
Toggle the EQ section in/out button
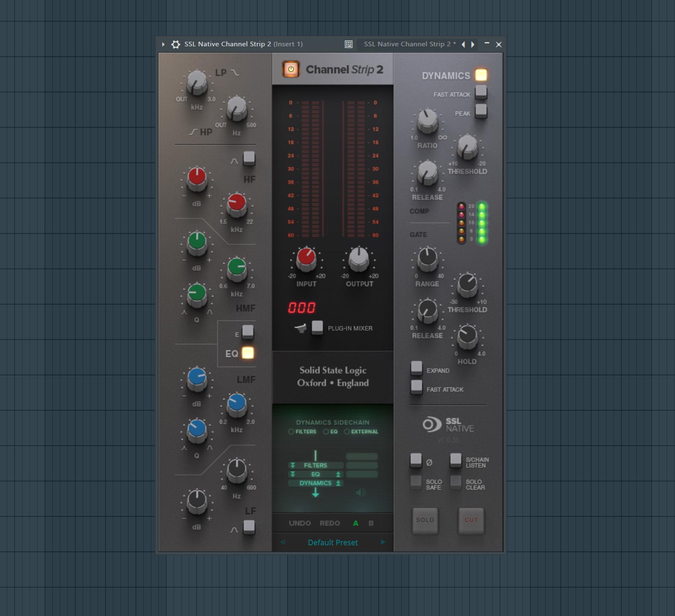click(248, 353)
